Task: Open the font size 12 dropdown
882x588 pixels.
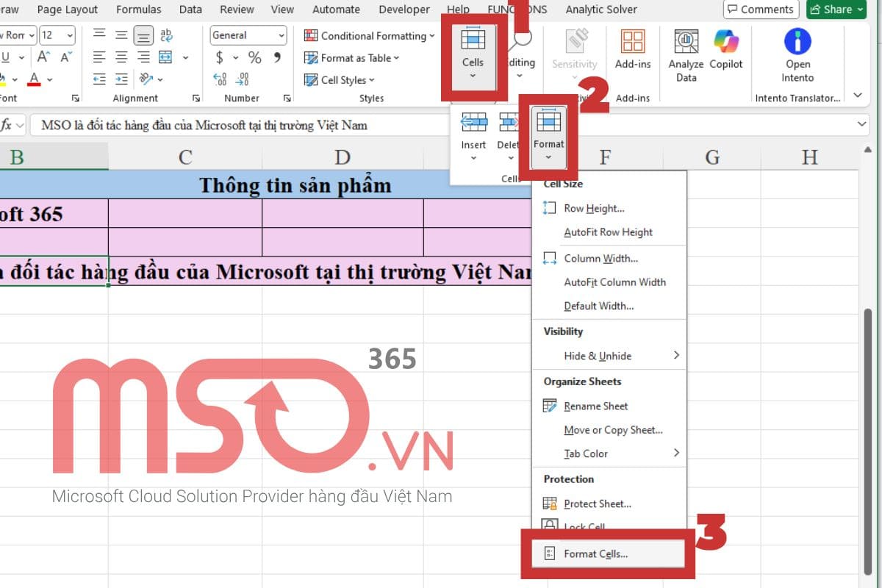Action: 69,35
